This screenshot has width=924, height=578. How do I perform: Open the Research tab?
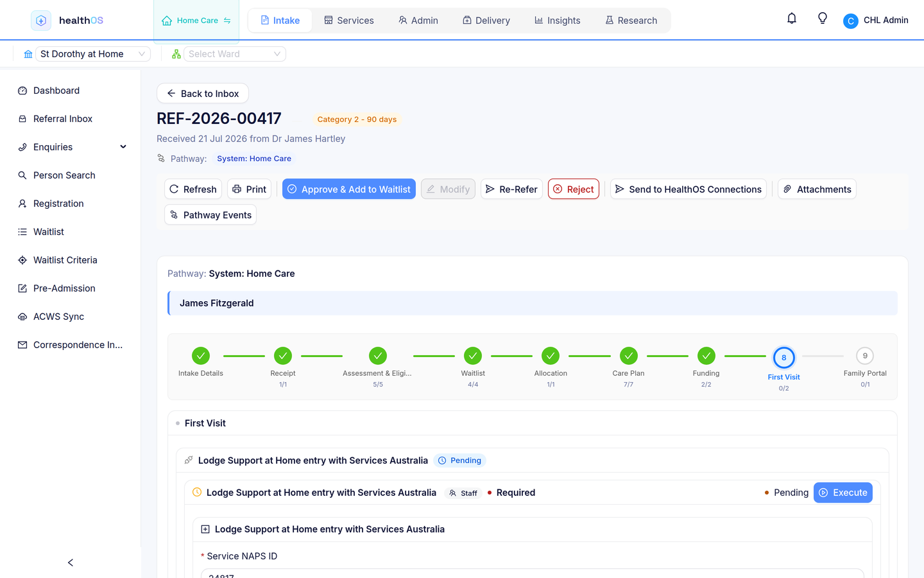(631, 21)
